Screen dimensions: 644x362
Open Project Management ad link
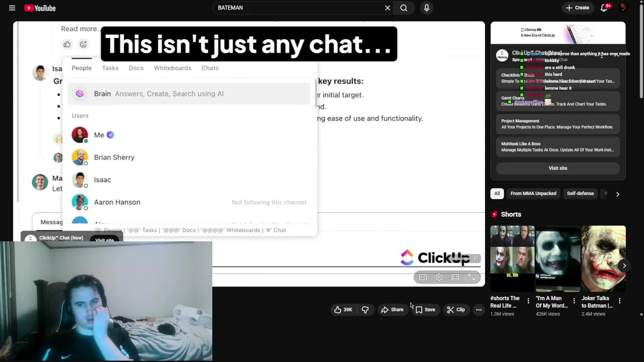coord(558,124)
